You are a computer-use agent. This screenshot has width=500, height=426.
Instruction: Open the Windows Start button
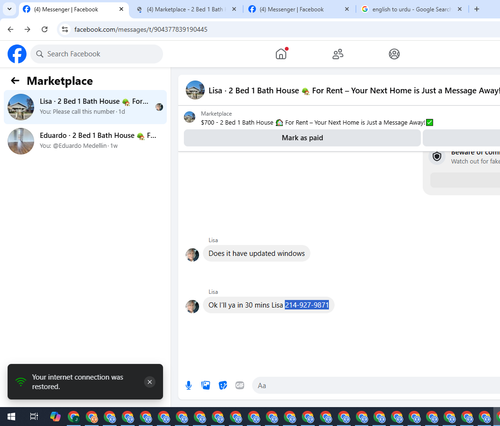11,417
